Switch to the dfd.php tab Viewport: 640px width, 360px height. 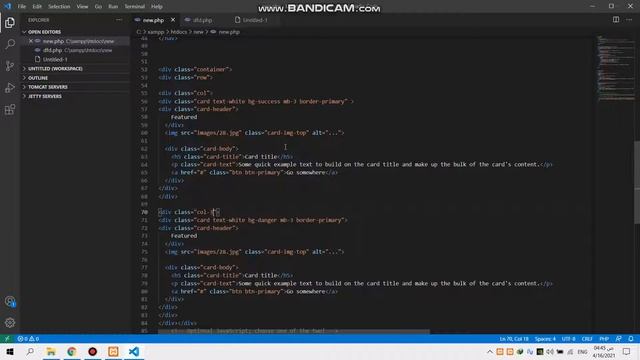[x=202, y=20]
